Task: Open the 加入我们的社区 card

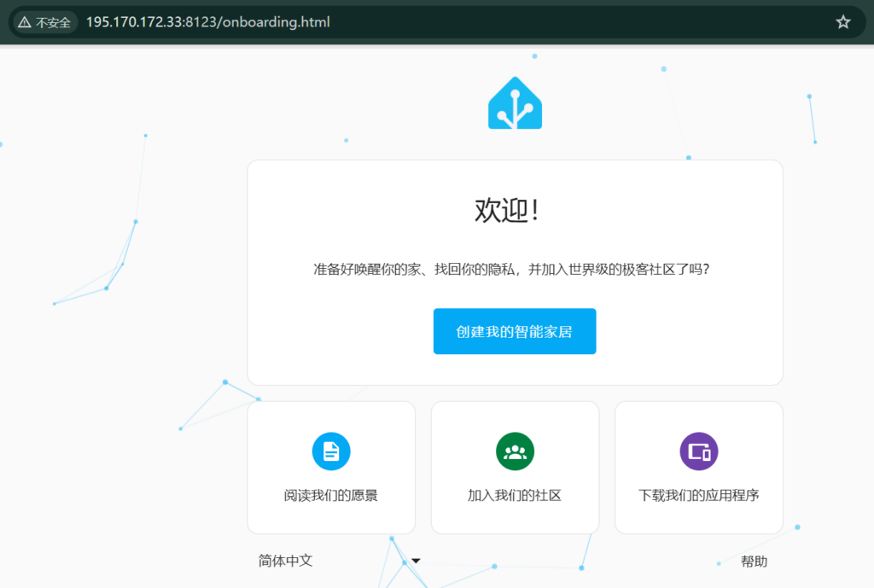Action: coord(515,468)
